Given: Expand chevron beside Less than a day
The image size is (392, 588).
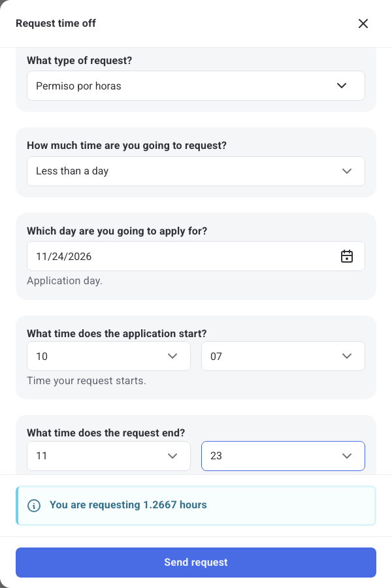Looking at the screenshot, I should [x=347, y=171].
